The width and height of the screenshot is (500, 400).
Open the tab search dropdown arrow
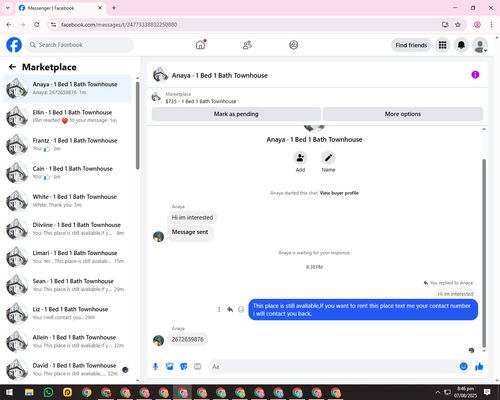(x=8, y=8)
